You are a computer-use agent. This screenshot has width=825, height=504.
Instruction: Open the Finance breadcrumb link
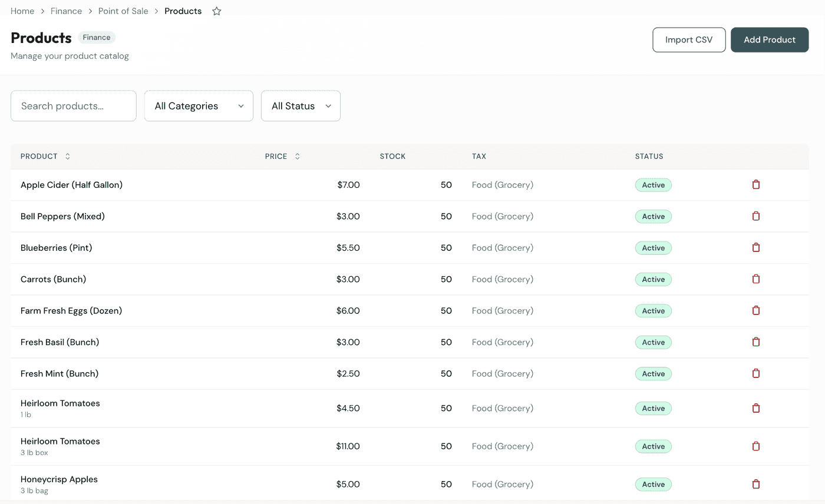coord(66,11)
